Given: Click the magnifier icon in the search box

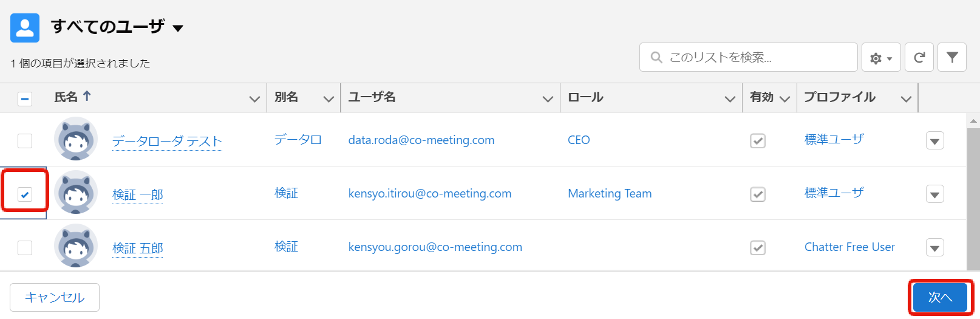Looking at the screenshot, I should (x=656, y=57).
